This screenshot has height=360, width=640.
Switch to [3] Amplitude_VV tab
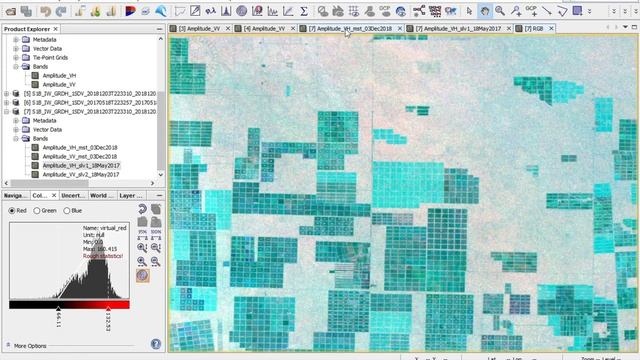199,29
